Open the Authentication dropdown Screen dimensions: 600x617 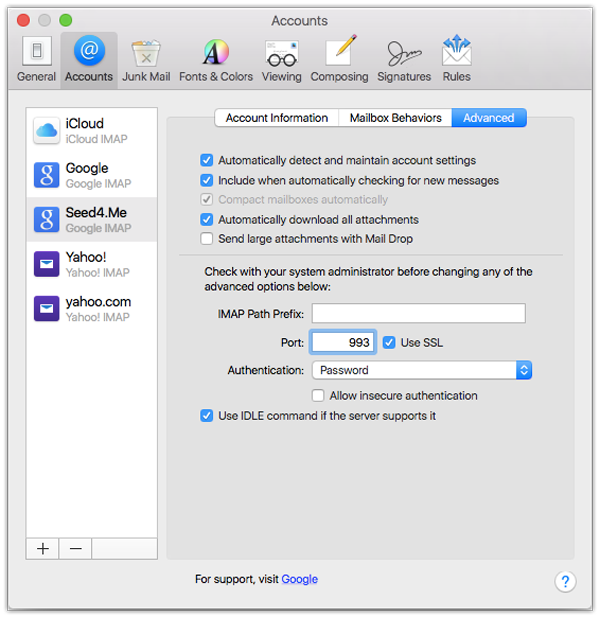[x=422, y=370]
